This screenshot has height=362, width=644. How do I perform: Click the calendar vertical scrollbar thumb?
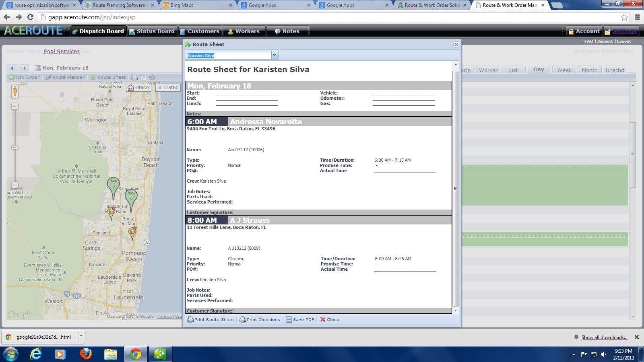[x=633, y=155]
